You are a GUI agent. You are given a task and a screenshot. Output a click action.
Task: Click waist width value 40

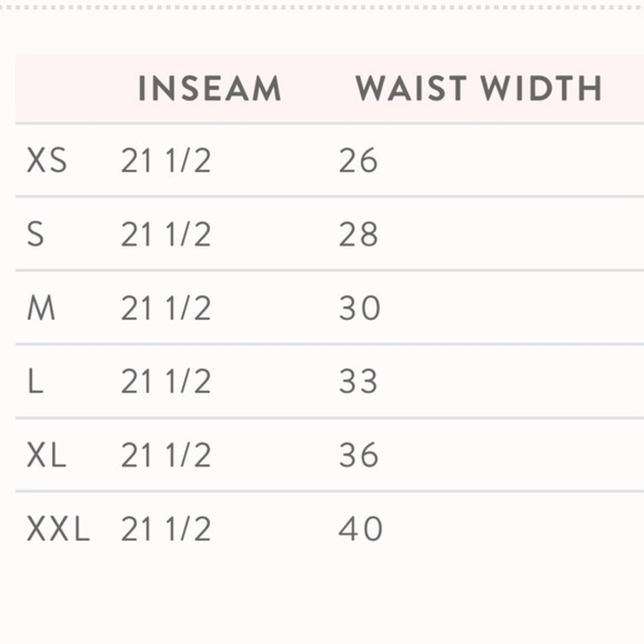click(x=361, y=529)
